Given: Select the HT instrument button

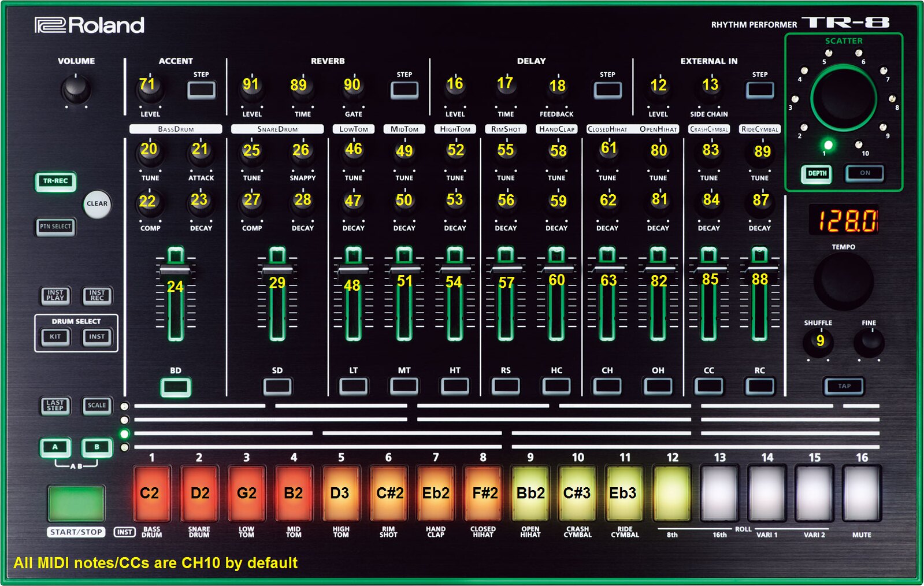Looking at the screenshot, I should coord(455,387).
